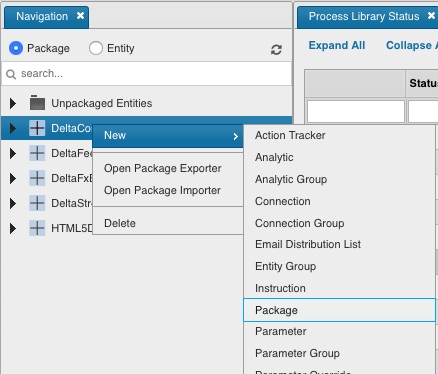Select Package in New submenu
The image size is (438, 374).
click(x=339, y=310)
